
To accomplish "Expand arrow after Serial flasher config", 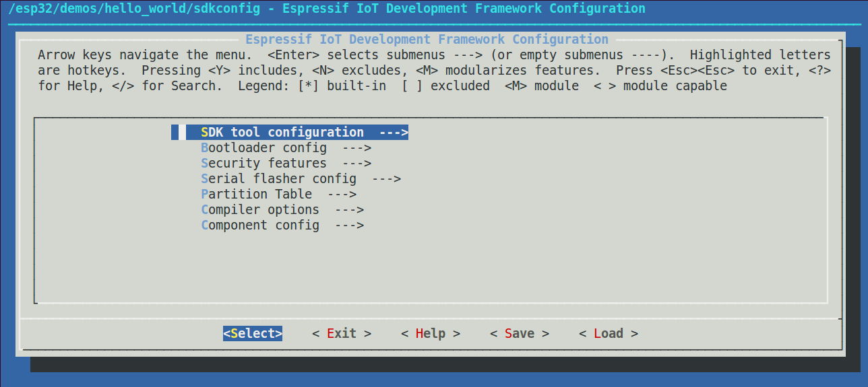I will 386,178.
